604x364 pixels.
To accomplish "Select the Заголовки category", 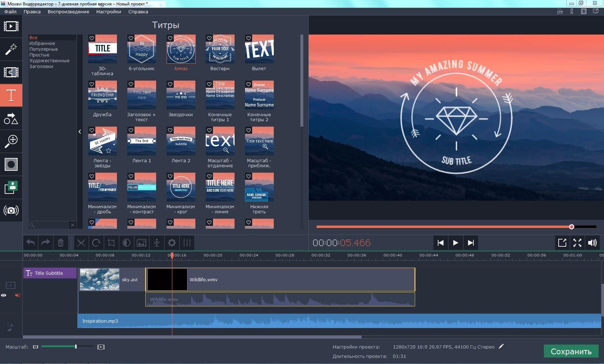I will click(41, 66).
